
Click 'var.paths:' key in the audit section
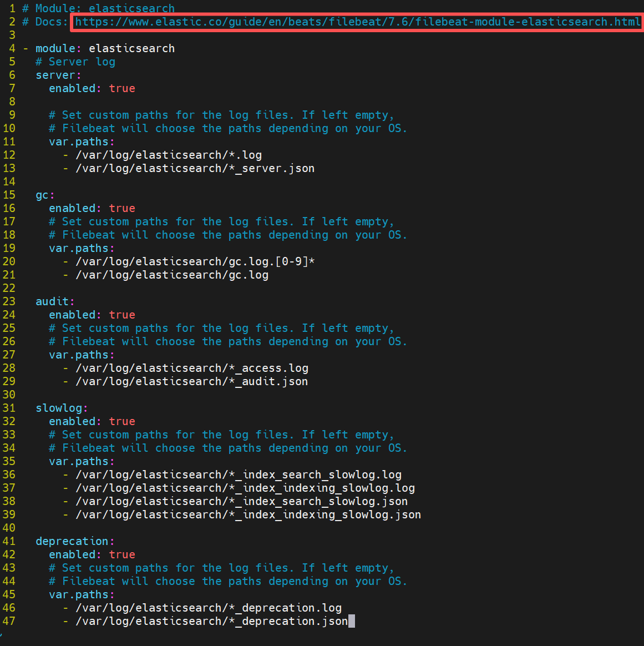[82, 355]
